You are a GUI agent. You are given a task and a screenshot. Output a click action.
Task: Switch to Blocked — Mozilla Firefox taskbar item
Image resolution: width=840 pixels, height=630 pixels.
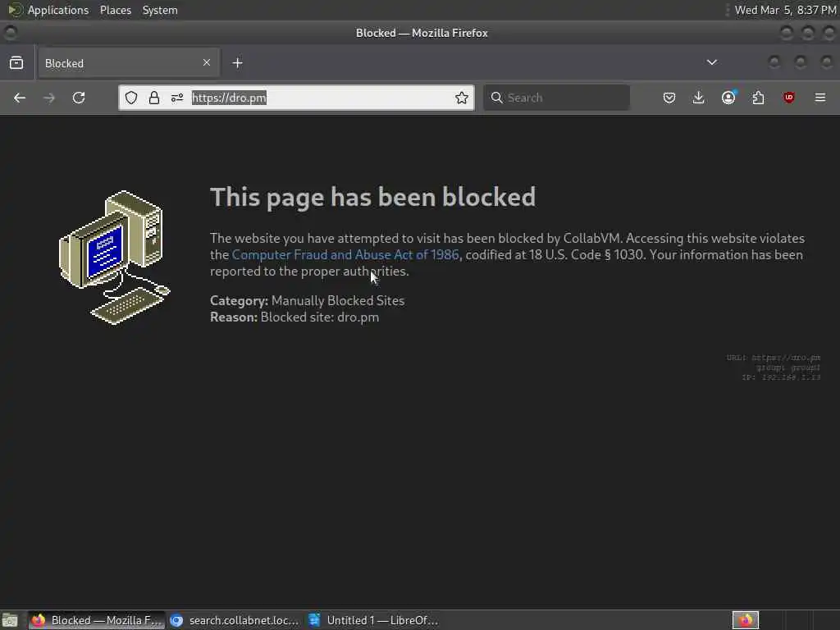tap(97, 620)
